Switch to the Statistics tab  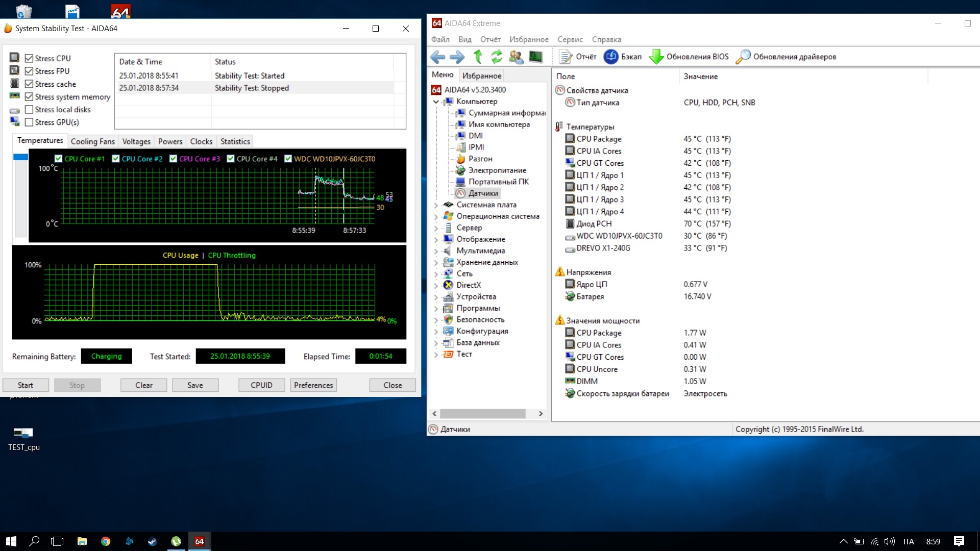pyautogui.click(x=235, y=141)
